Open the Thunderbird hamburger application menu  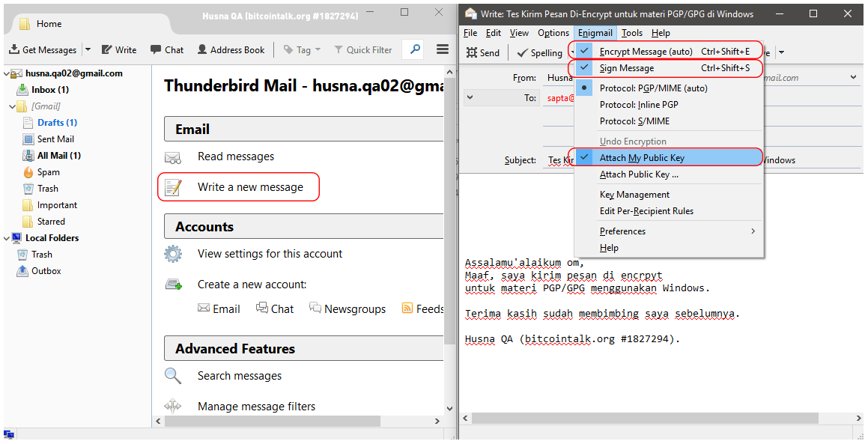tap(443, 49)
